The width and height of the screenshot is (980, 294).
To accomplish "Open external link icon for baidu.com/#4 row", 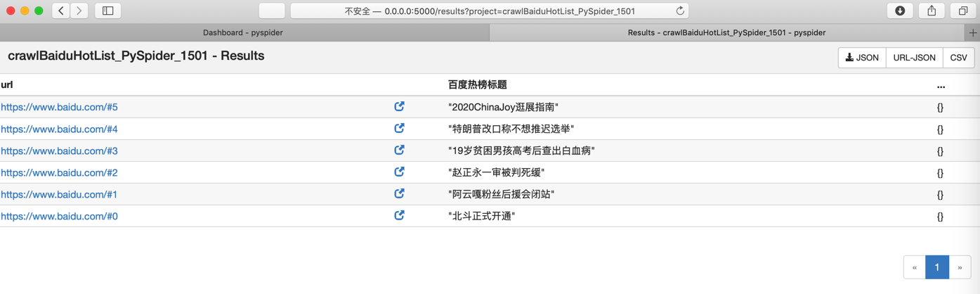I will pos(399,129).
